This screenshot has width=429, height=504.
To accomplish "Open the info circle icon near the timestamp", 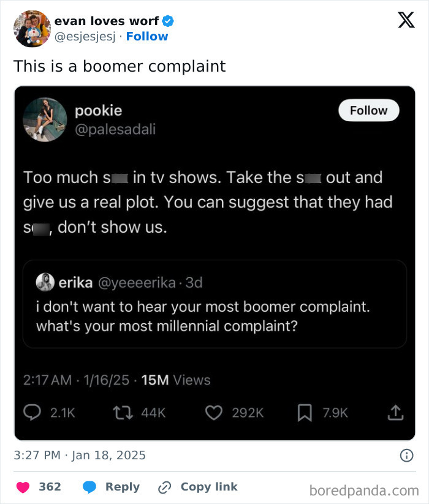I will tap(408, 454).
